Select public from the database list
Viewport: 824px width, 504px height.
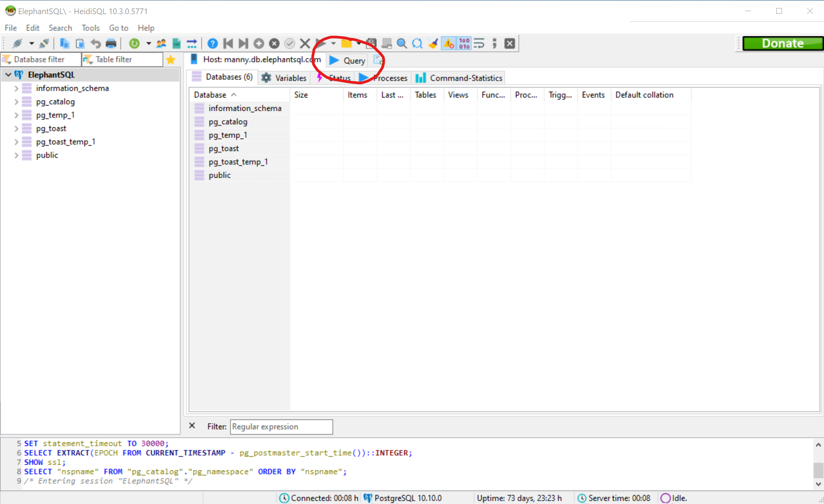pyautogui.click(x=219, y=175)
